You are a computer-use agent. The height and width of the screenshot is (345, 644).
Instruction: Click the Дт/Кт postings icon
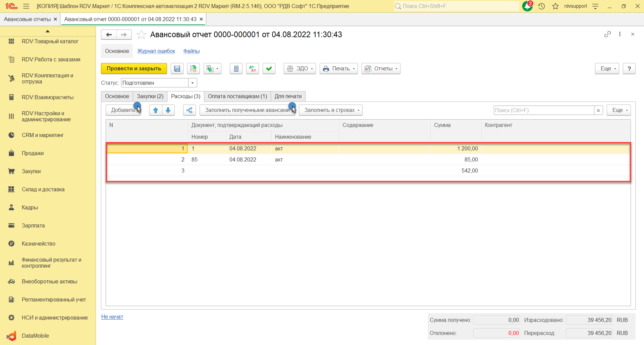[x=252, y=69]
